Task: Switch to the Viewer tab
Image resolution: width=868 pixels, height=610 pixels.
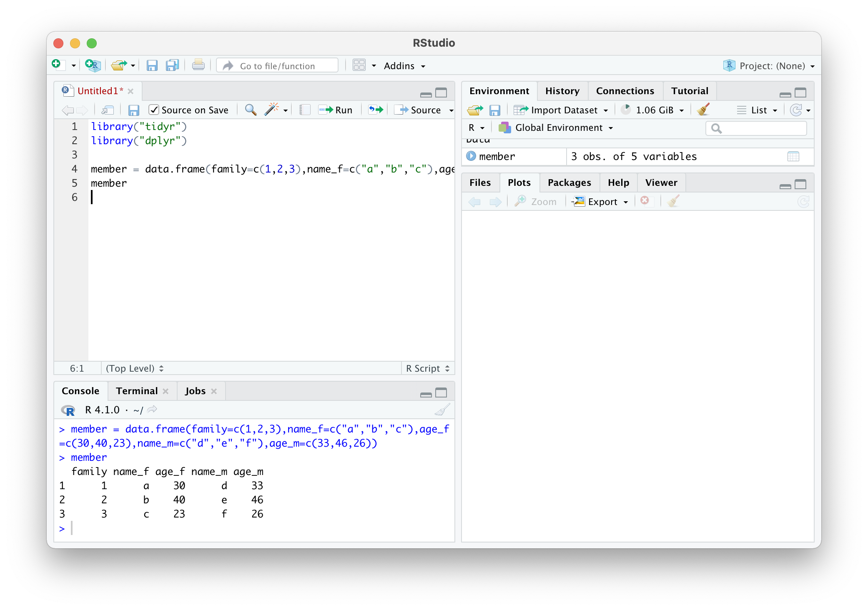Action: pos(661,182)
